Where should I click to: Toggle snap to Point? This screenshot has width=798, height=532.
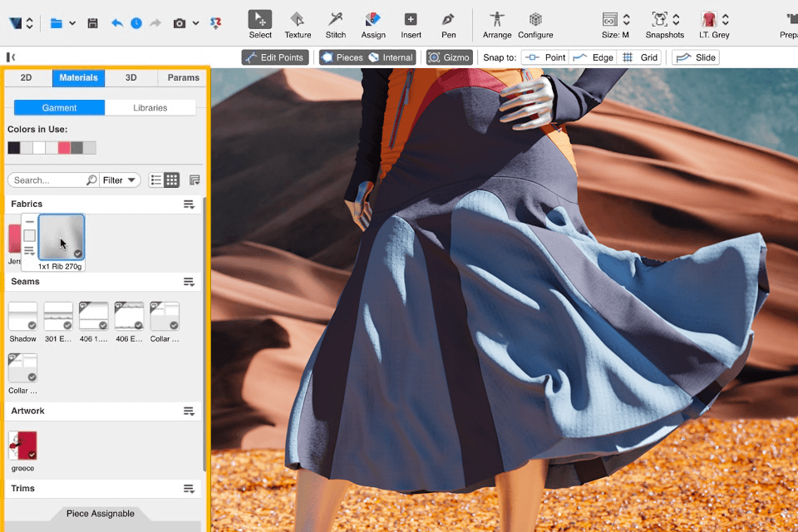click(545, 57)
